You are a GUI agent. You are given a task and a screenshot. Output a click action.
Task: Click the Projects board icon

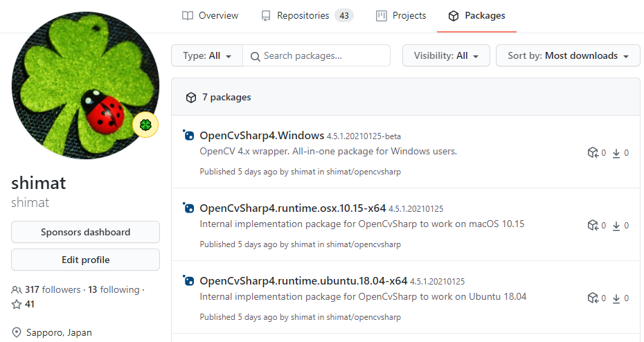382,16
